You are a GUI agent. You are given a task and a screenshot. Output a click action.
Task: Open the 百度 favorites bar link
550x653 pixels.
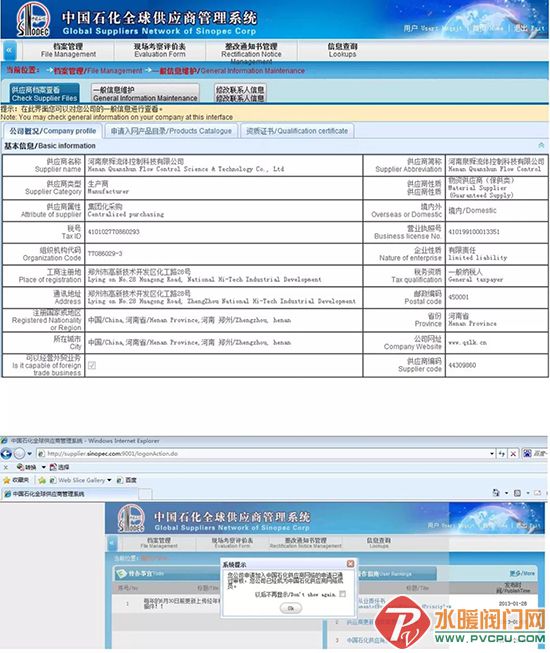pos(127,480)
